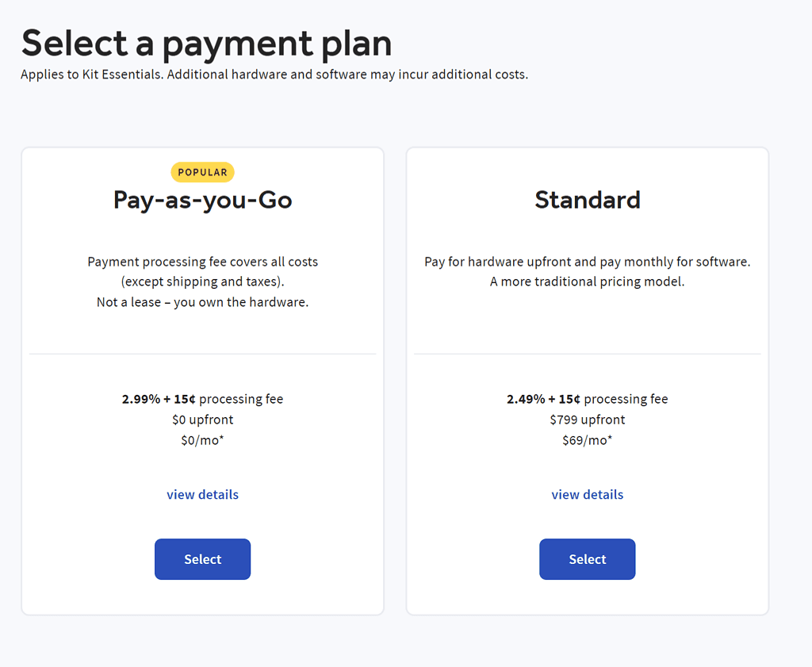The image size is (812, 667).
Task: Click the 2.49% + 15¢ processing fee text
Action: 587,399
